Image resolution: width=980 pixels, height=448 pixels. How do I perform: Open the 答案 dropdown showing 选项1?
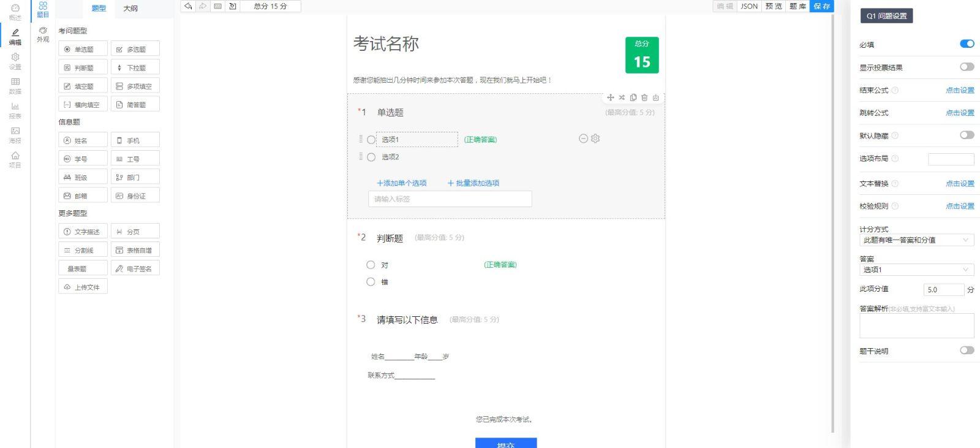click(916, 270)
